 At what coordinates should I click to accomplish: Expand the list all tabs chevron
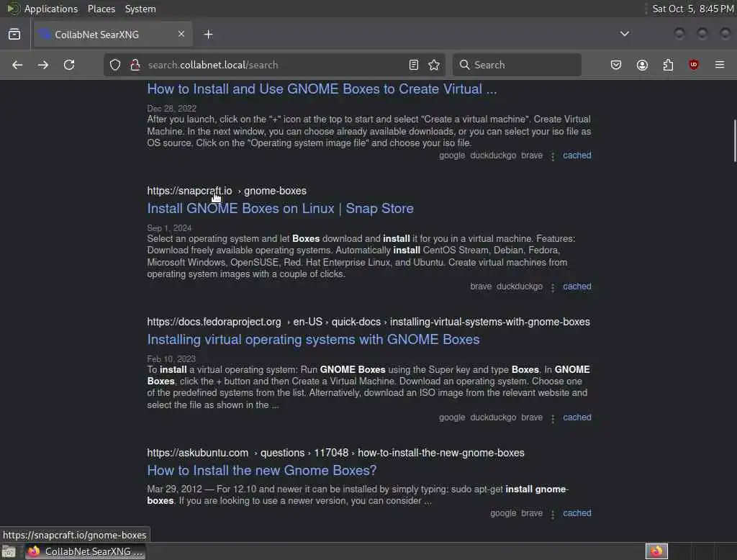(x=624, y=34)
